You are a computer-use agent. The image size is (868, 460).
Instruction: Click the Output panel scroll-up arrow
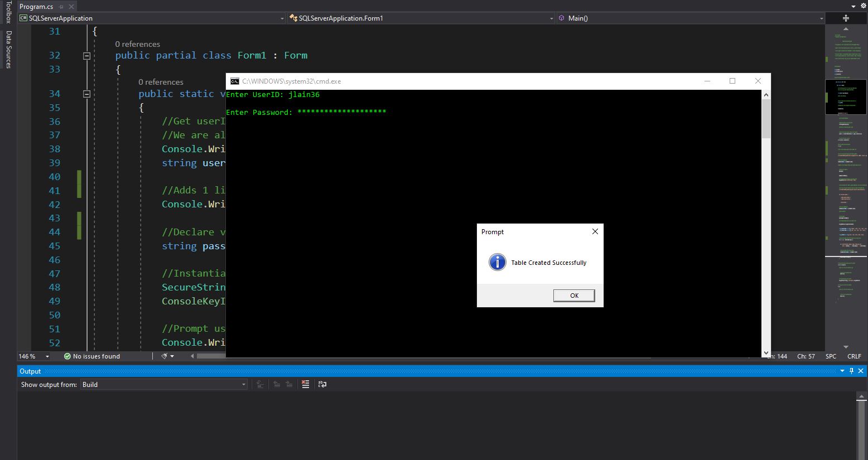(861, 396)
